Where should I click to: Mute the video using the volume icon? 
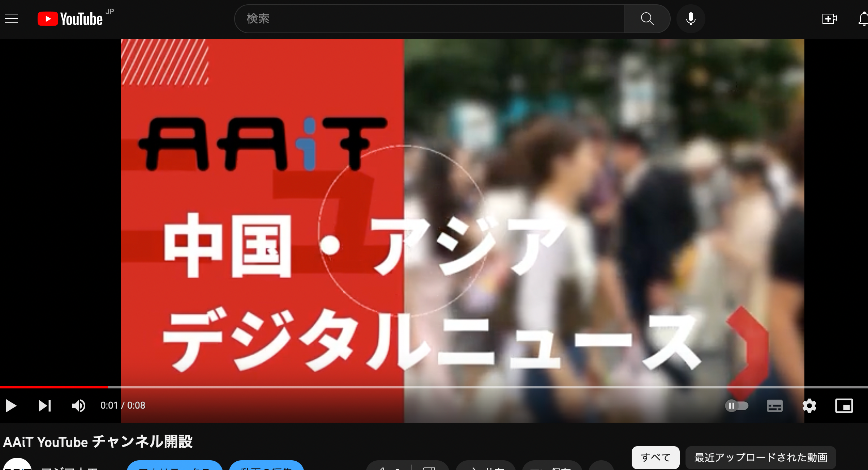79,406
